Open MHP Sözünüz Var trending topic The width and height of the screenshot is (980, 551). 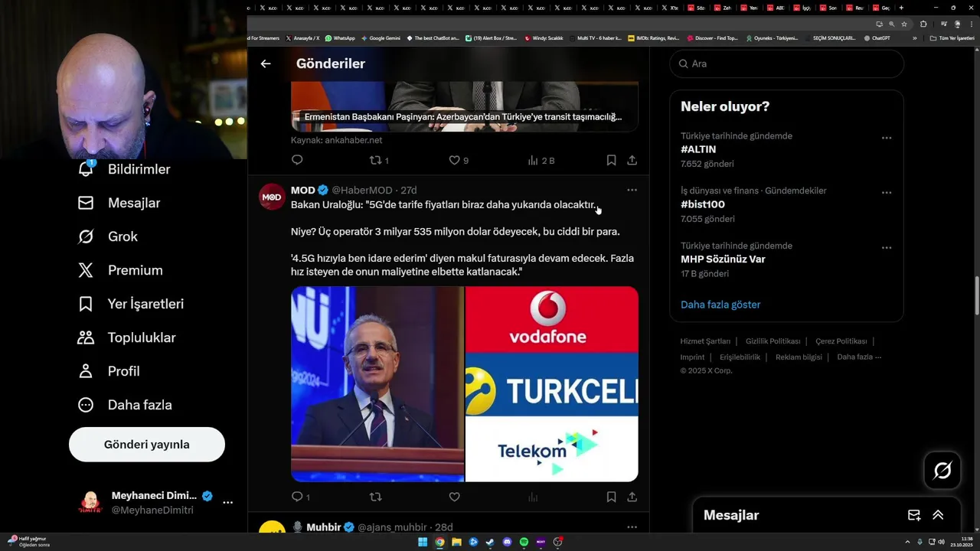pos(723,259)
